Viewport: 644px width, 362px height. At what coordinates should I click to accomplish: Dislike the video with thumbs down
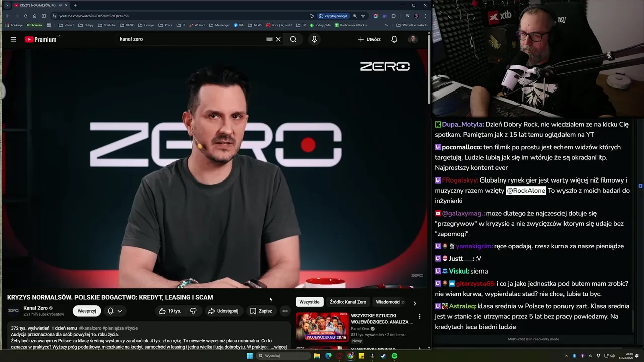tap(193, 311)
